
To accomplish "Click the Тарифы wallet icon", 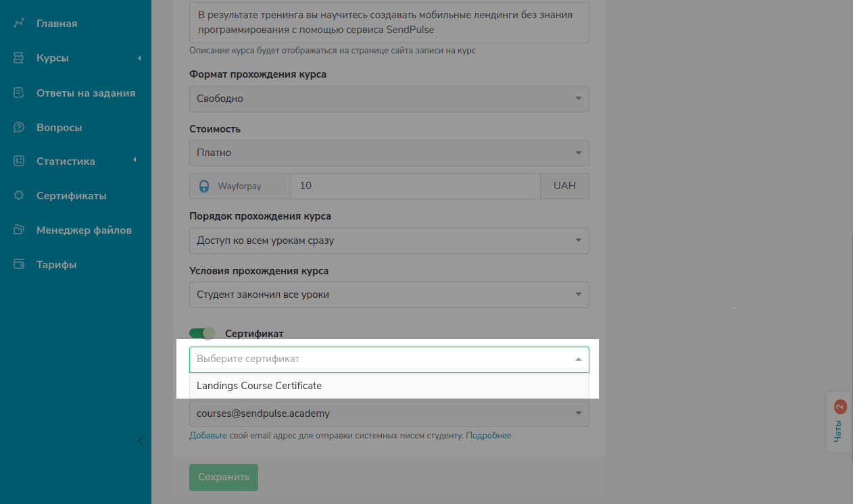I will pos(19,264).
